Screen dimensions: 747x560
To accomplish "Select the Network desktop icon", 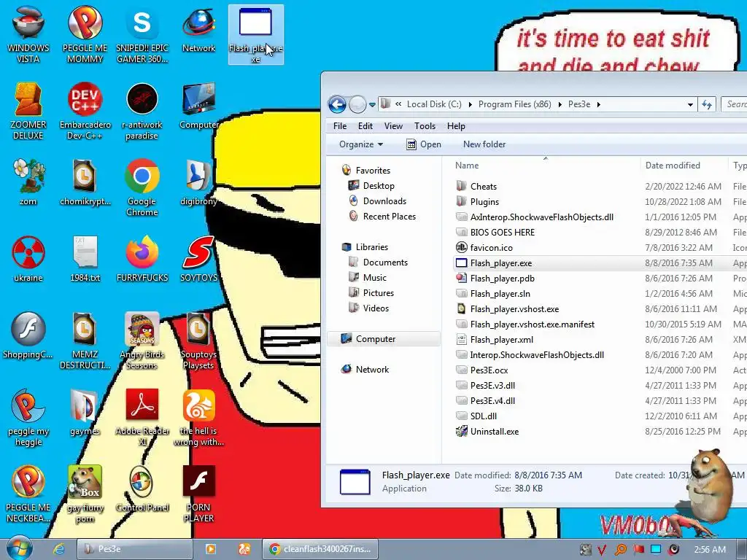I will pos(198,28).
